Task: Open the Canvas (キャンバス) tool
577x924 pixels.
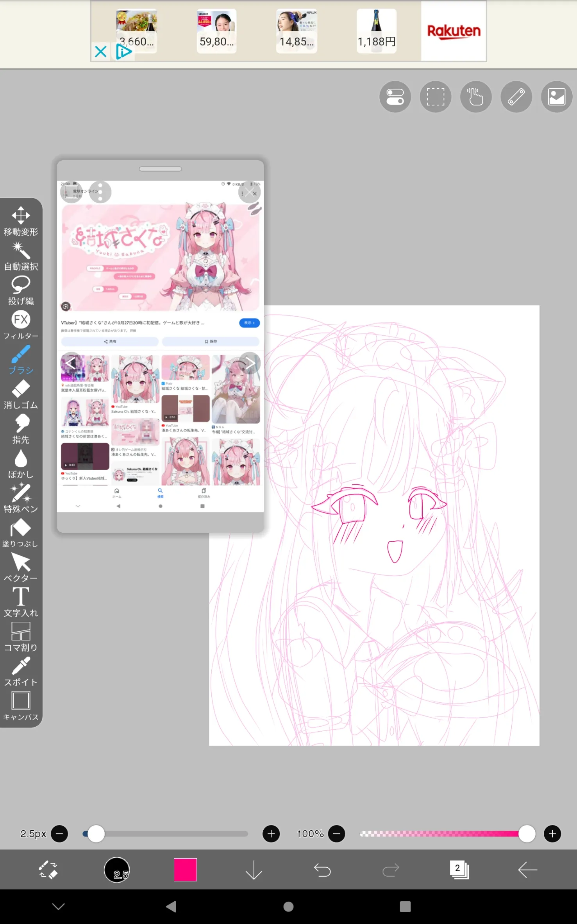Action: click(x=21, y=706)
